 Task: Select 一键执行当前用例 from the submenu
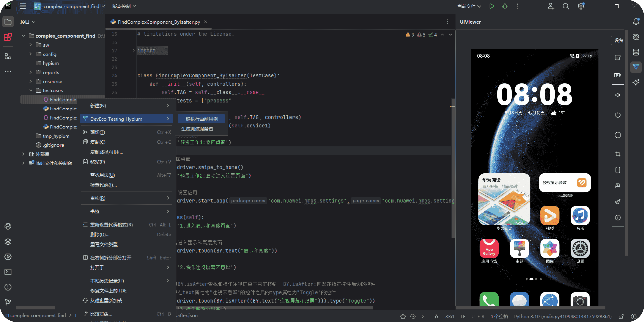(200, 119)
